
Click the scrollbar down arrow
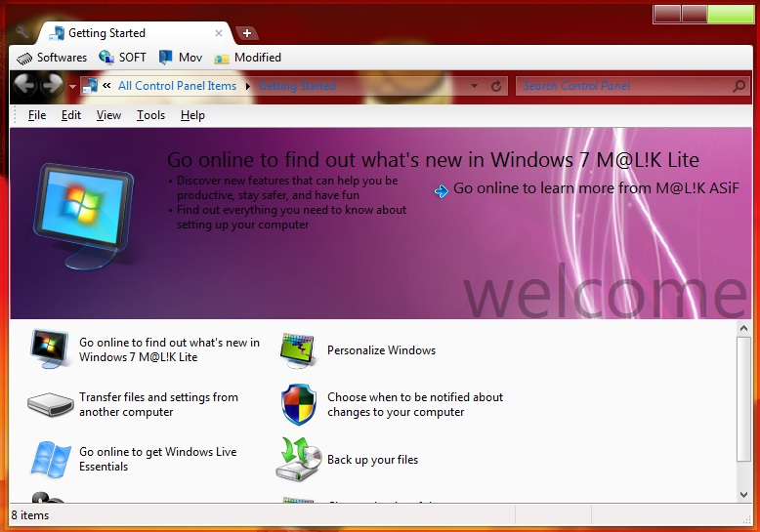pos(743,495)
